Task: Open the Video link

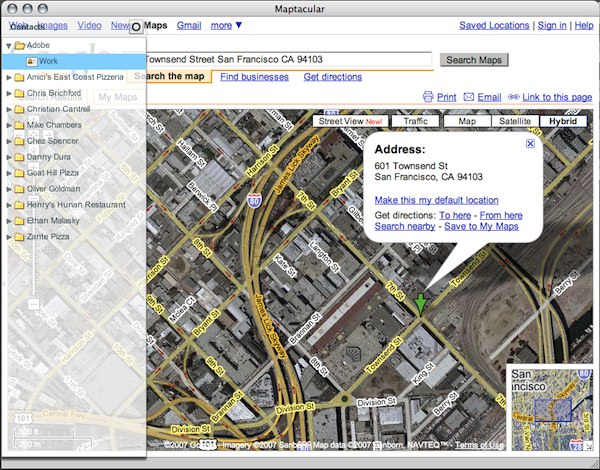Action: click(x=90, y=26)
